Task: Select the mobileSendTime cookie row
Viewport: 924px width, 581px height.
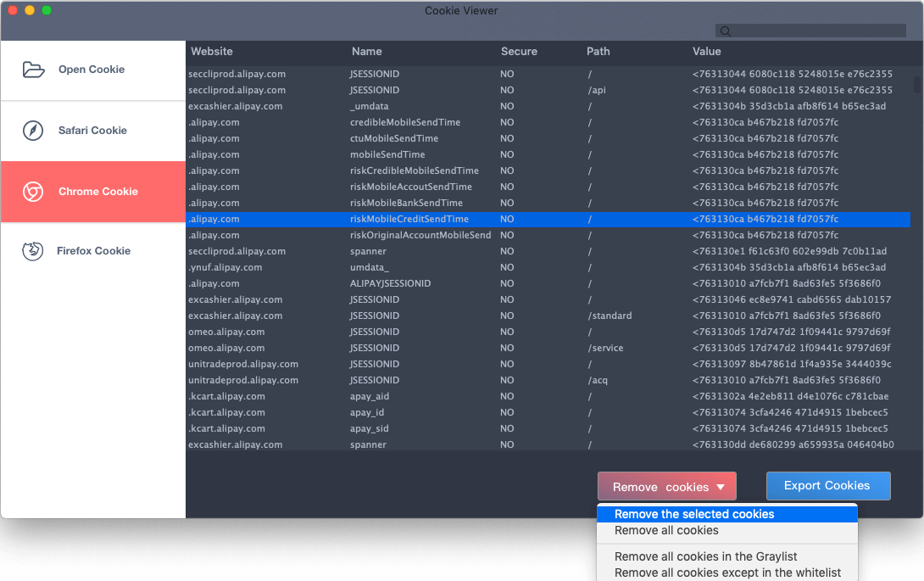Action: (x=548, y=154)
